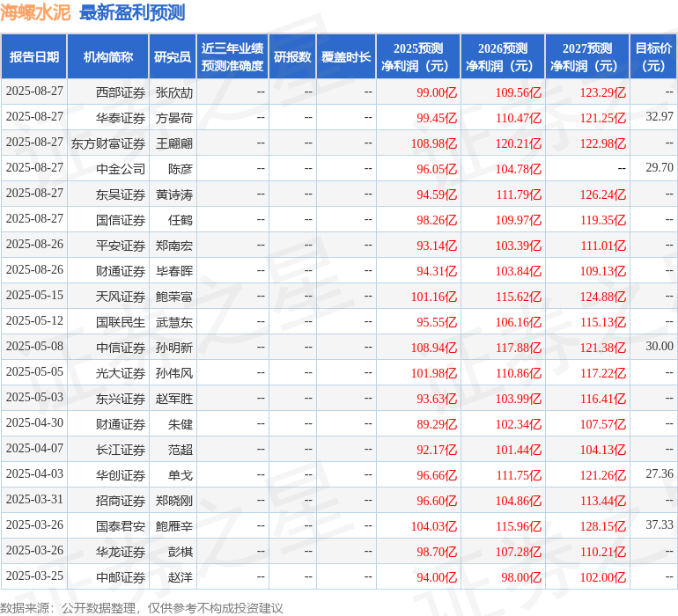Click the 2027预测净利润 column header
Image resolution: width=678 pixels, height=616 pixels.
pos(587,57)
